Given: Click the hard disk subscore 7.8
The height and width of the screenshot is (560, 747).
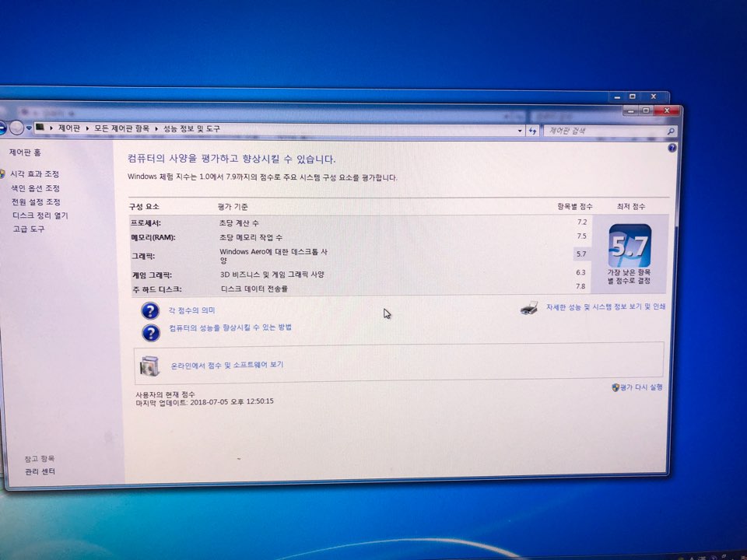Looking at the screenshot, I should tap(580, 286).
